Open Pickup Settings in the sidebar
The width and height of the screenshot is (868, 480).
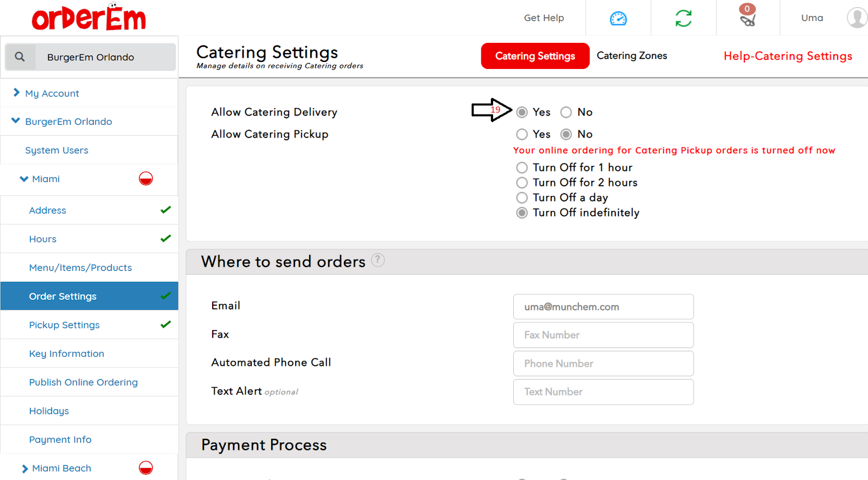pos(65,325)
